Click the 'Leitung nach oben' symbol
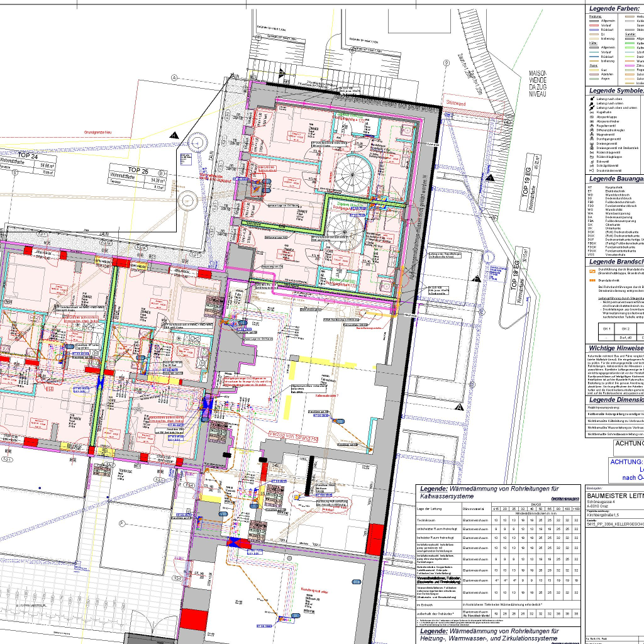Image resolution: width=644 pixels, height=644 pixels. (x=591, y=99)
